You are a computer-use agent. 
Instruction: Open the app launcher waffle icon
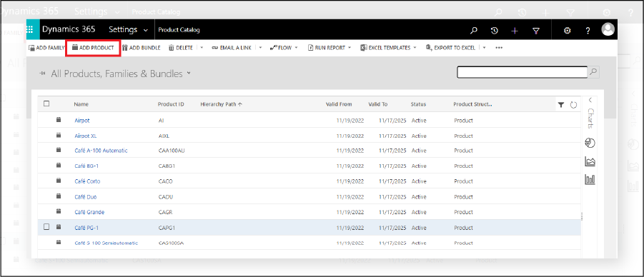29,29
